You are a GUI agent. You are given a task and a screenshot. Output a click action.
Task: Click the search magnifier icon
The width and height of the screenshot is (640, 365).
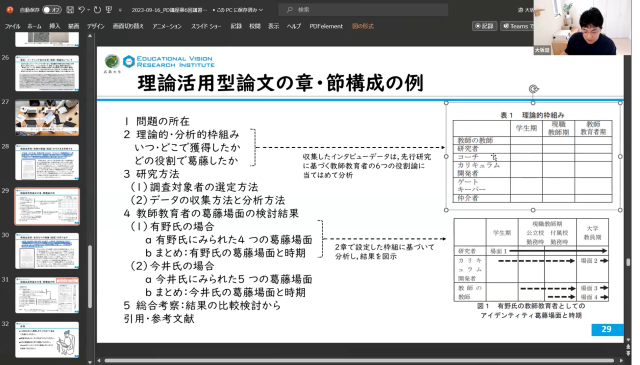289,9
